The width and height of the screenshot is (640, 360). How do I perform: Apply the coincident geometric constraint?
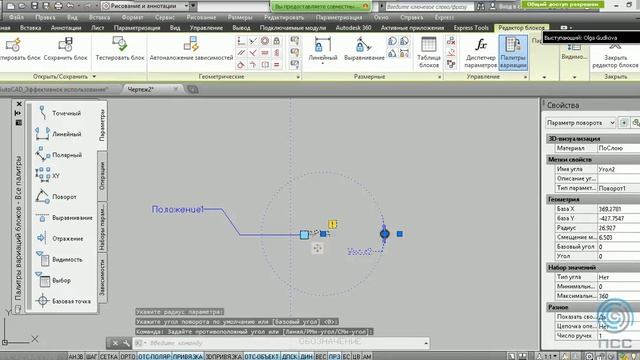[x=241, y=41]
